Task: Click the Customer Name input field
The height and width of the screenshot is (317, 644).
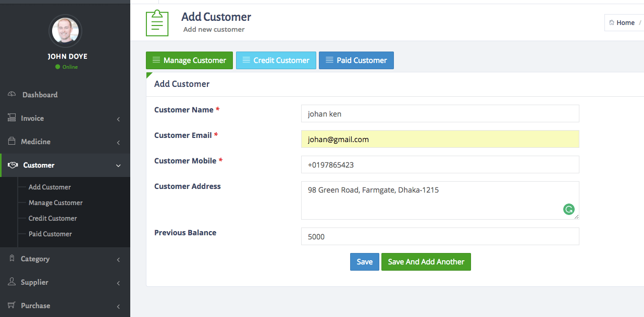Action: [x=440, y=113]
